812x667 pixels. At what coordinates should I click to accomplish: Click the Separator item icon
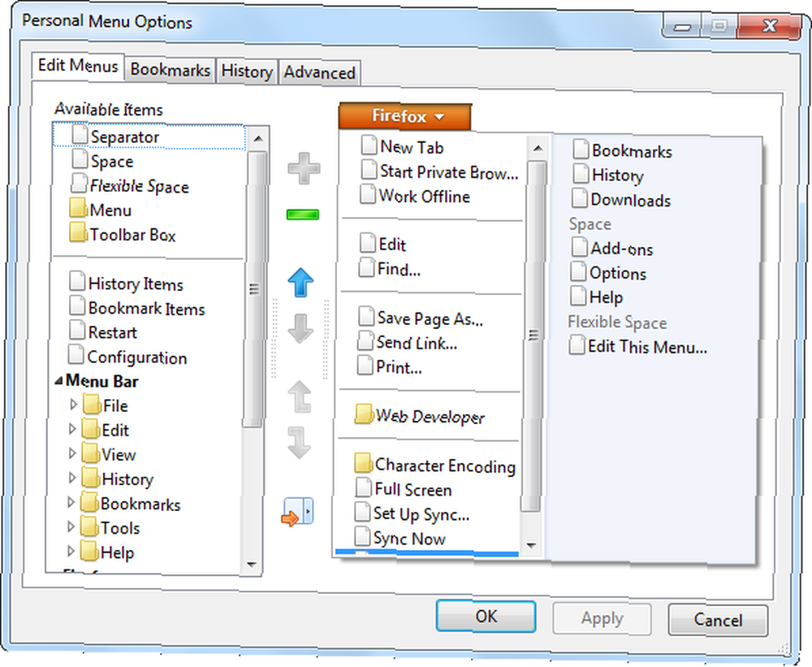[x=80, y=134]
